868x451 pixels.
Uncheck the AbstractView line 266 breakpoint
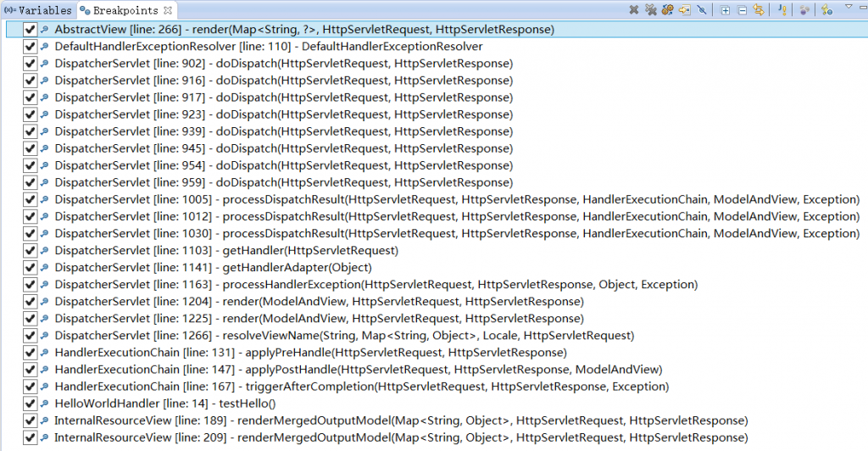point(30,30)
